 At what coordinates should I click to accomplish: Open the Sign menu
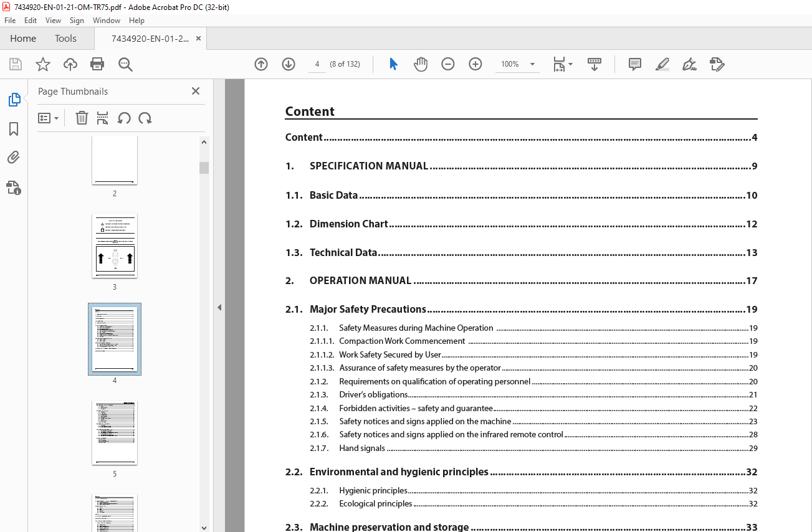(77, 21)
